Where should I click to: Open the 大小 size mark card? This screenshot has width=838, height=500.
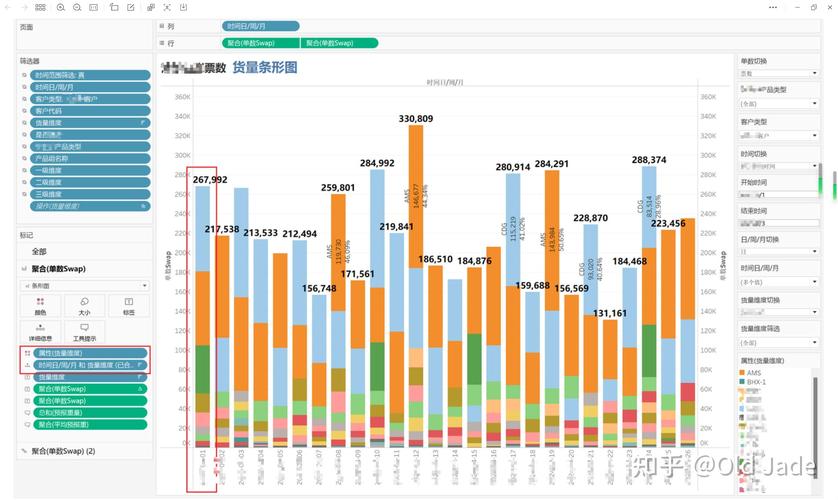pyautogui.click(x=84, y=306)
